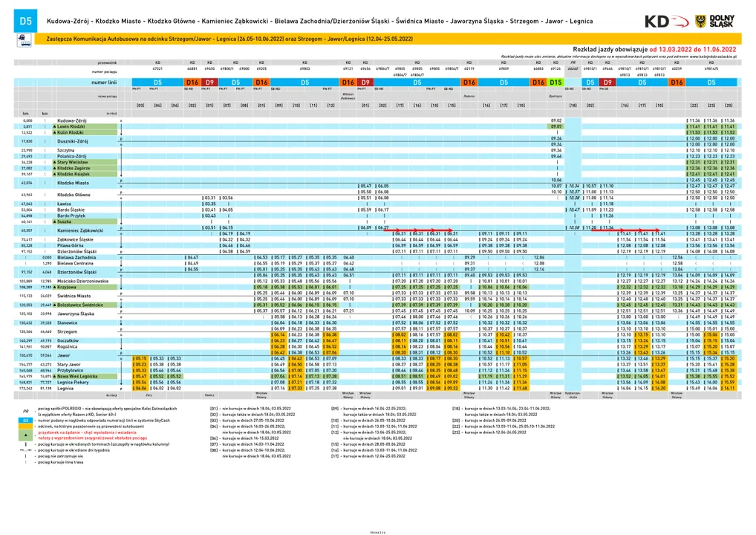Select the Kłodzko Miasto station row label
756x535 pixels.
point(73,184)
